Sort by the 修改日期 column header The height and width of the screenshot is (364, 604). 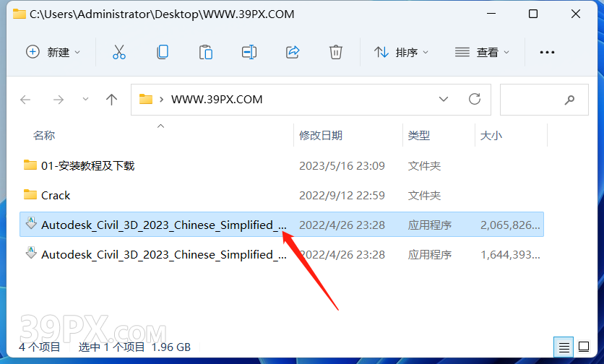(321, 135)
